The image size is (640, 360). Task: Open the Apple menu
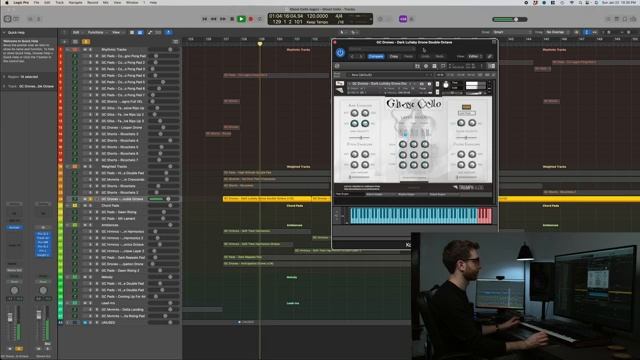pyautogui.click(x=7, y=2)
